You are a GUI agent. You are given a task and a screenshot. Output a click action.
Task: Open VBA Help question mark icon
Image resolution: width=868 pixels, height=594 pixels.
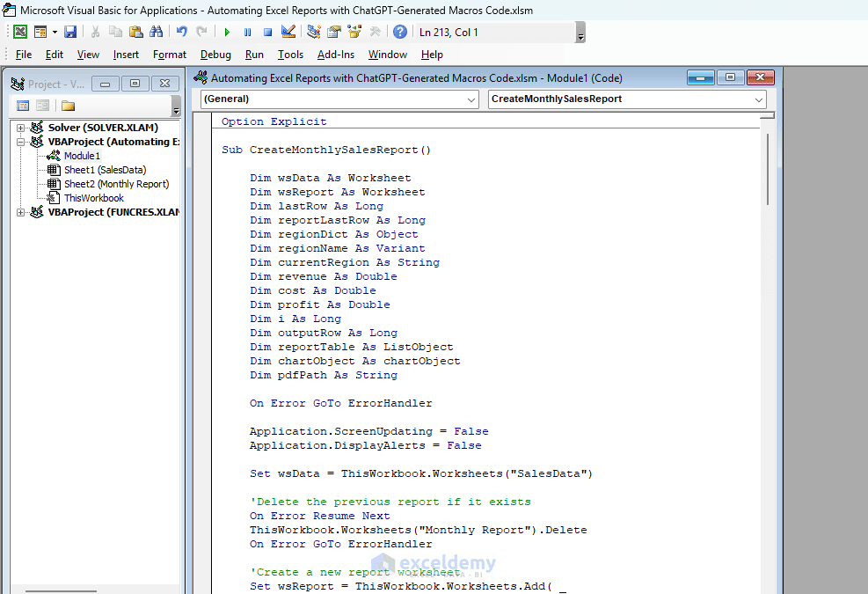(399, 33)
